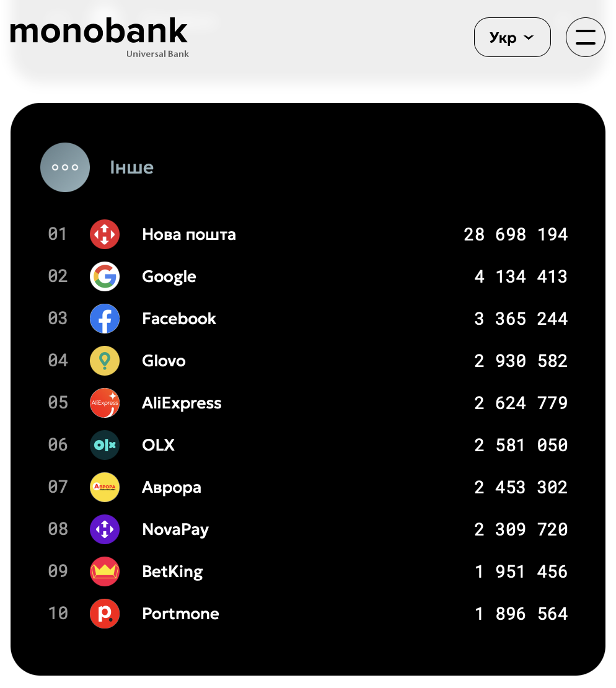The image size is (616, 688).
Task: Open the Укр language dropdown
Action: 512,37
